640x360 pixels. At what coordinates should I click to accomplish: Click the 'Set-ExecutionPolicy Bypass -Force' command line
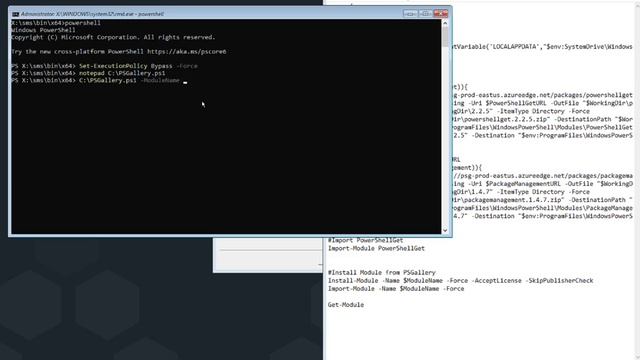(x=104, y=66)
